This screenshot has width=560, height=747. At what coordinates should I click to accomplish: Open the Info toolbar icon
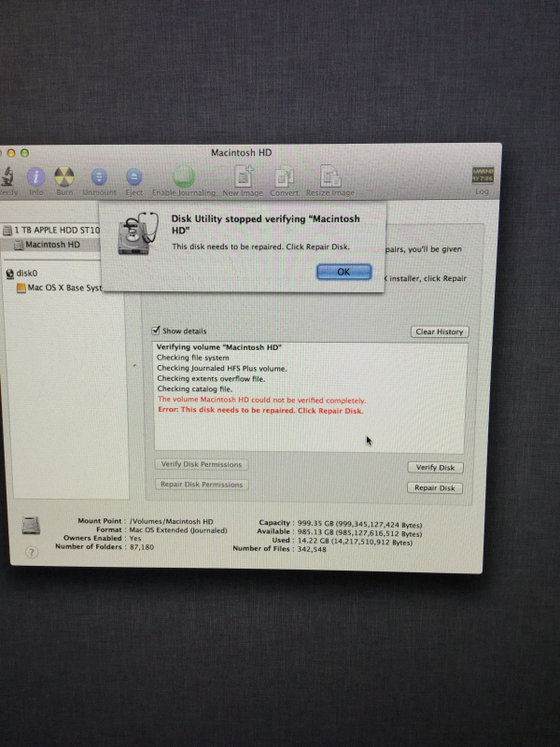click(35, 176)
